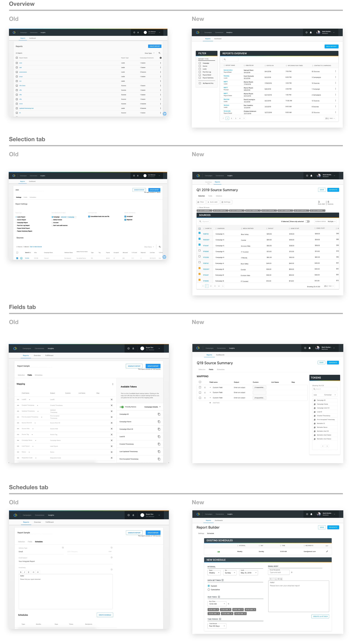Open notification bell in new Schedules mockup header
This screenshot has height=644, width=352.
(311, 514)
